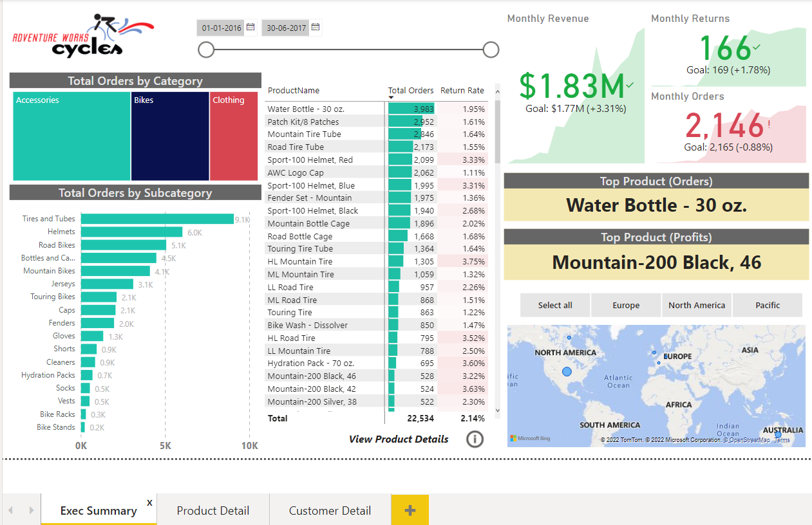This screenshot has width=812, height=525.
Task: Open the Terms link on the map
Action: coord(781,439)
